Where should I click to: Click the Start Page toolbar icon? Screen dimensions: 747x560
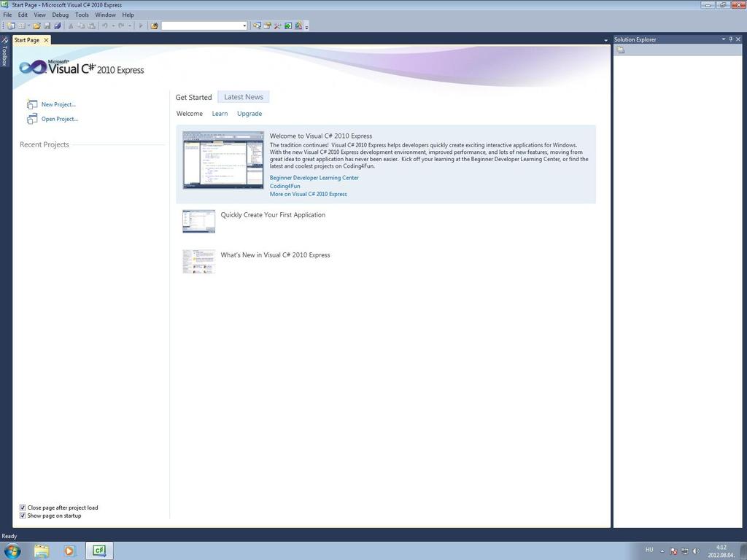point(287,26)
